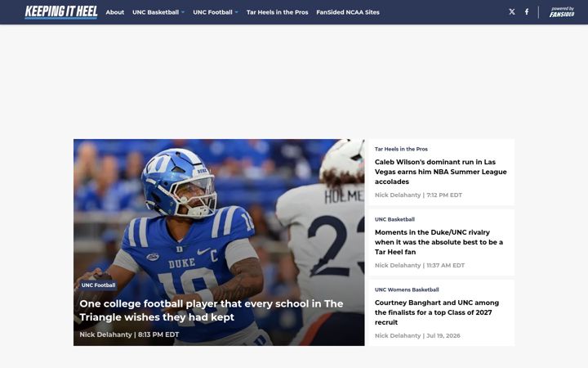The image size is (588, 368).
Task: Click the UNC Football tag on featured image
Action: [98, 285]
